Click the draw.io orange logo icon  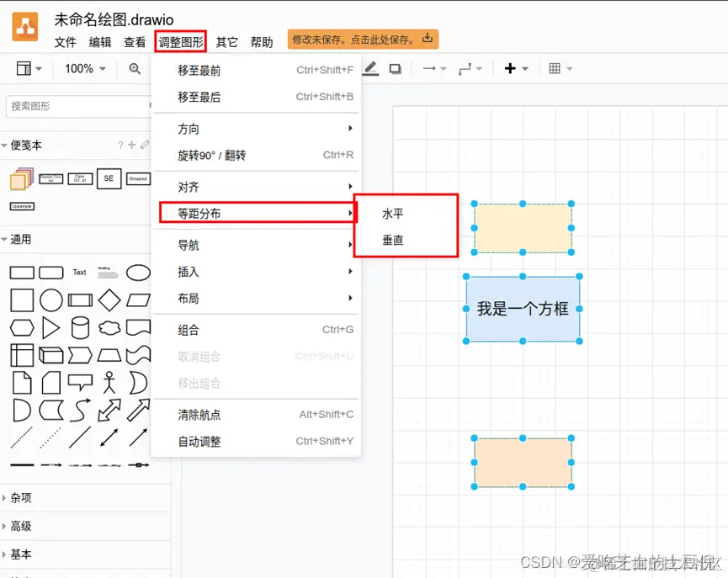click(25, 27)
